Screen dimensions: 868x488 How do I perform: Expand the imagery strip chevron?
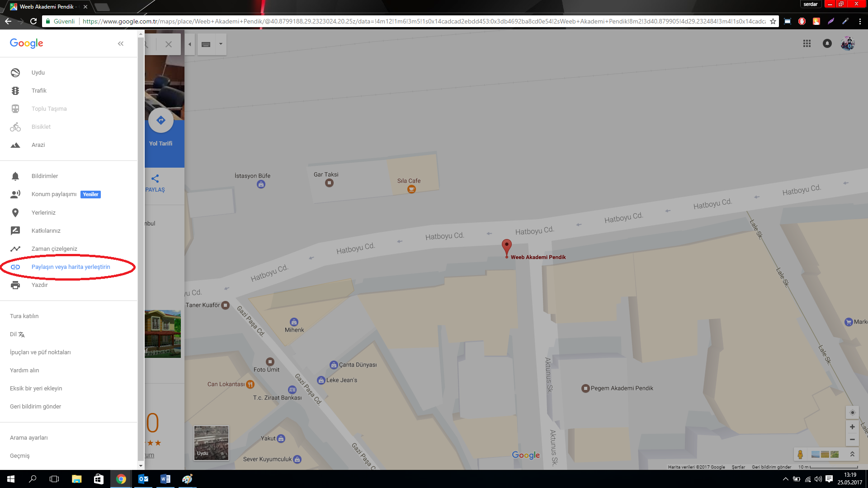[852, 454]
